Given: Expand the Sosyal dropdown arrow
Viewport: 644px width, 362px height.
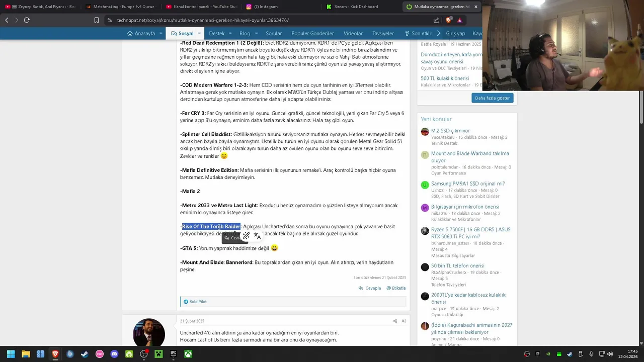Looking at the screenshot, I should pos(200,34).
